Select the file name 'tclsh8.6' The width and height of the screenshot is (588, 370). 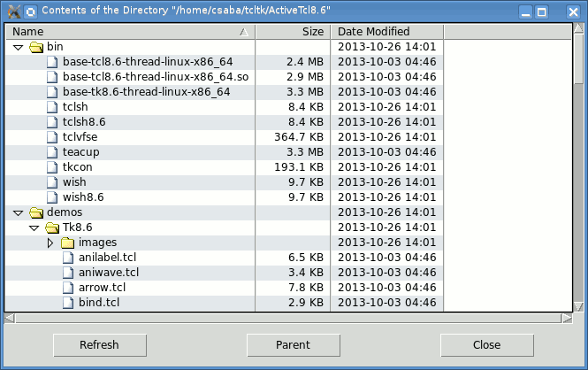(84, 122)
